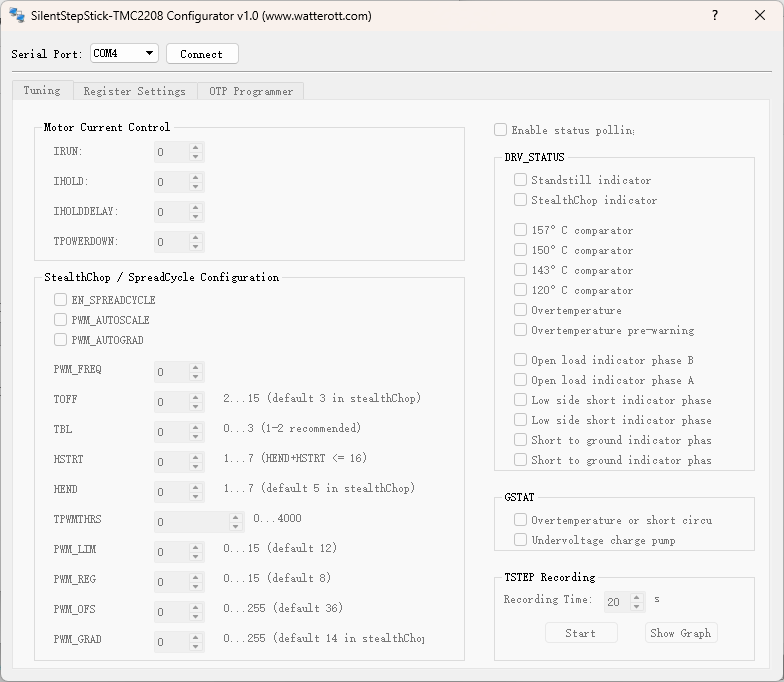784x682 pixels.
Task: Click the PWM_LIM value field
Action: click(172, 552)
